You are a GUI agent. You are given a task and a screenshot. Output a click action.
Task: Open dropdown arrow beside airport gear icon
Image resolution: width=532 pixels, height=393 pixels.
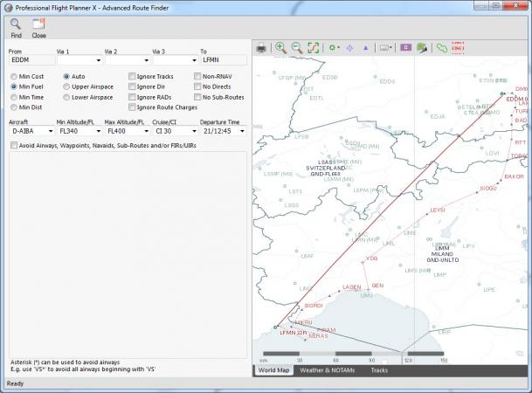(x=339, y=48)
